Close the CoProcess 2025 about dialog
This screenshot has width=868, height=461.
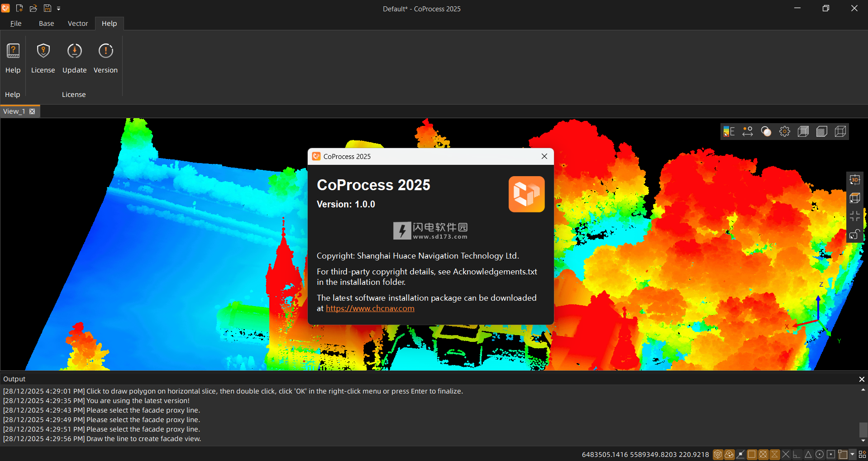coord(544,156)
